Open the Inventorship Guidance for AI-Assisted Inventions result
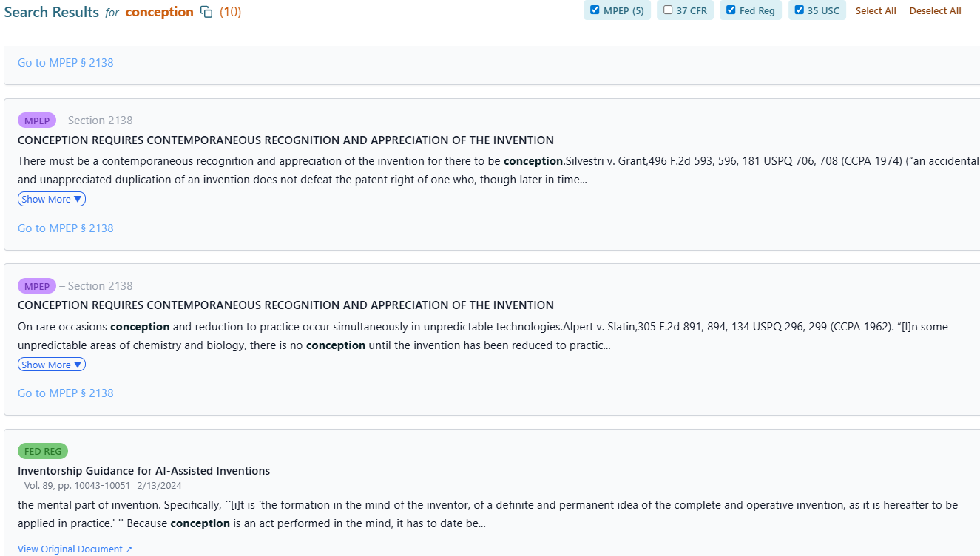Image resolution: width=980 pixels, height=556 pixels. coord(143,470)
